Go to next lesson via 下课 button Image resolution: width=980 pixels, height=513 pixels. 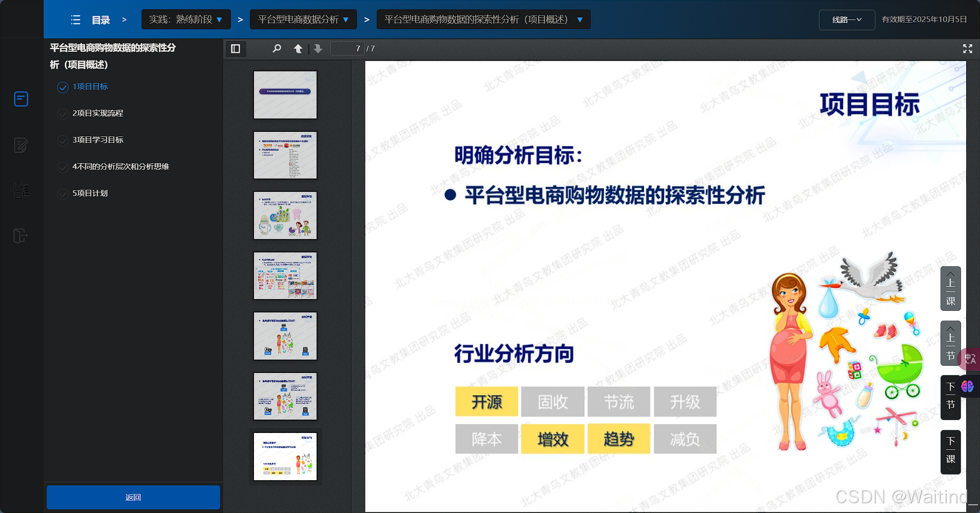[950, 452]
